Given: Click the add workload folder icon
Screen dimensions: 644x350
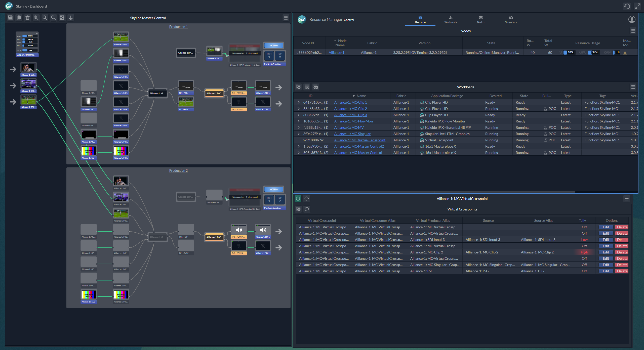Looking at the screenshot, I should coord(299,87).
